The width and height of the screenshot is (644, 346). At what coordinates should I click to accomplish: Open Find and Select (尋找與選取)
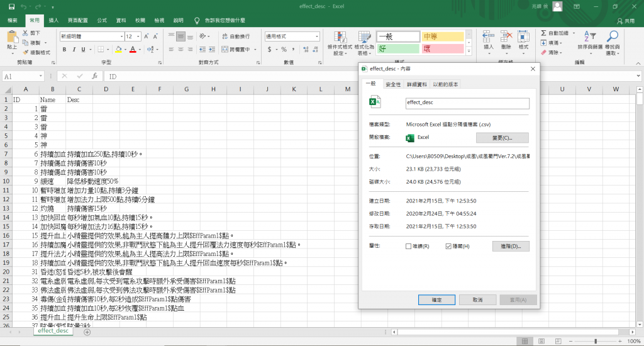pyautogui.click(x=612, y=43)
